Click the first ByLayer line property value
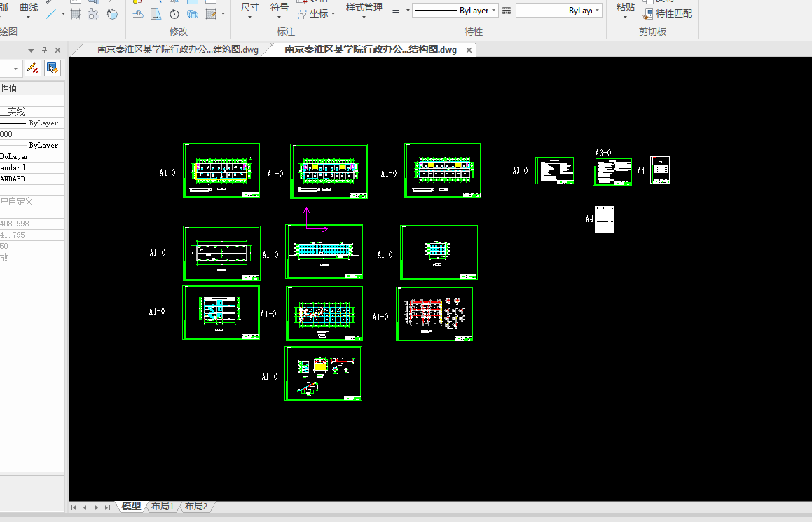Screen dimensions: 812x522 click(x=32, y=123)
